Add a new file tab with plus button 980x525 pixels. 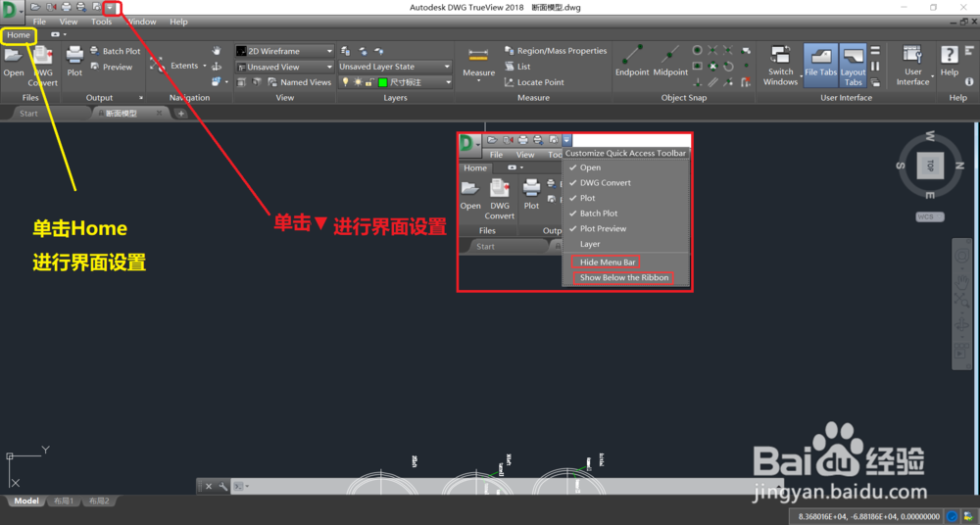(x=180, y=113)
